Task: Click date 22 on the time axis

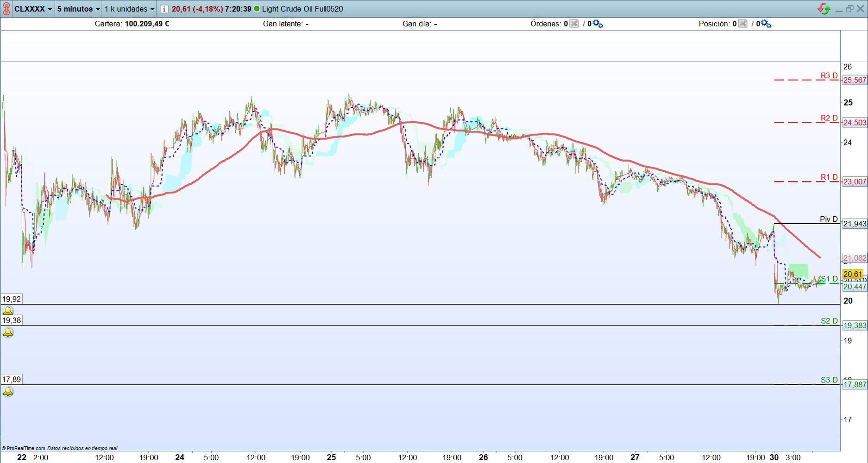Action: (x=22, y=457)
